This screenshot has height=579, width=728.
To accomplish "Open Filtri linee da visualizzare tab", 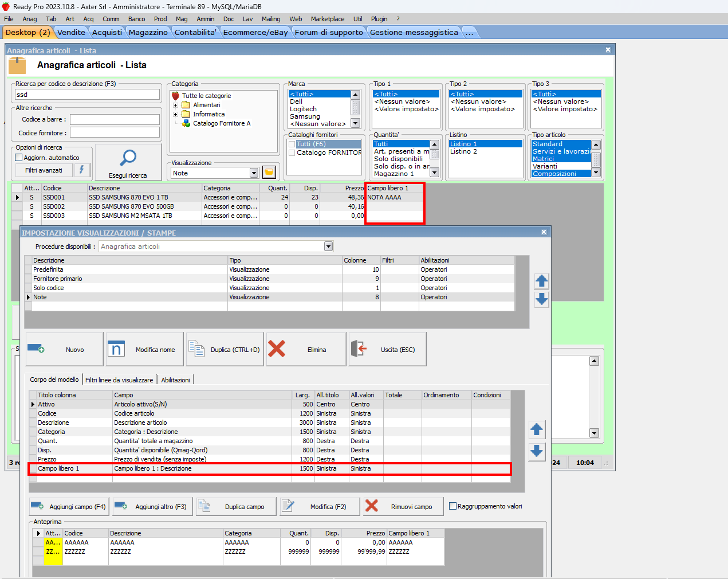I will coord(119,380).
